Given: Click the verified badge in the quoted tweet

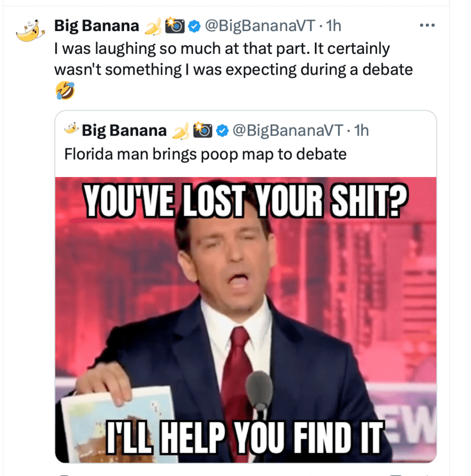Looking at the screenshot, I should (x=223, y=131).
